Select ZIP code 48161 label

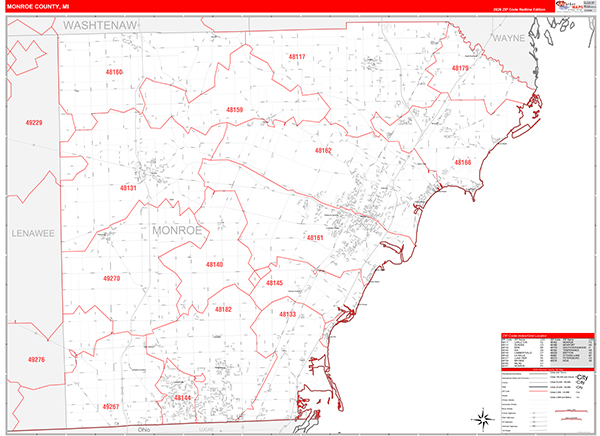point(315,238)
